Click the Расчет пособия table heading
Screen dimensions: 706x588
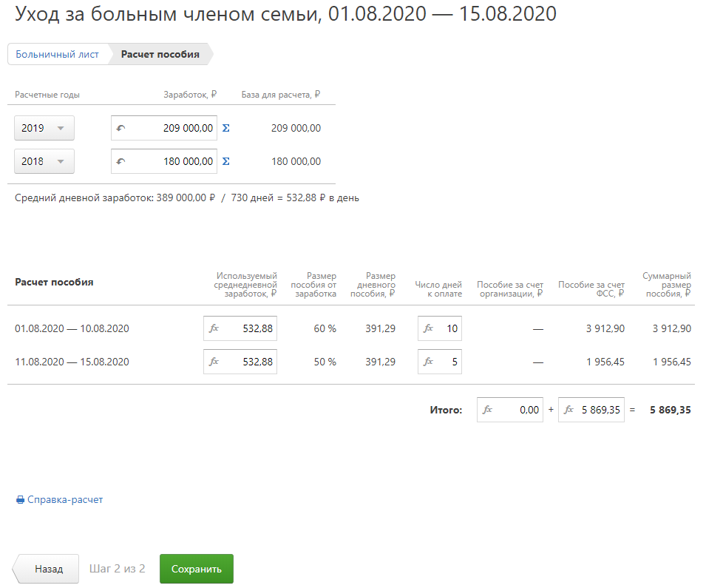pyautogui.click(x=54, y=282)
